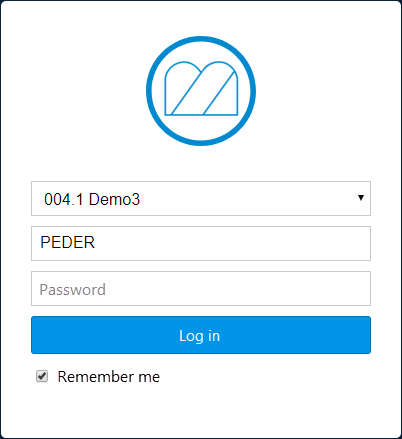402x439 pixels.
Task: Click the blue ring of the logo
Action: (201, 39)
